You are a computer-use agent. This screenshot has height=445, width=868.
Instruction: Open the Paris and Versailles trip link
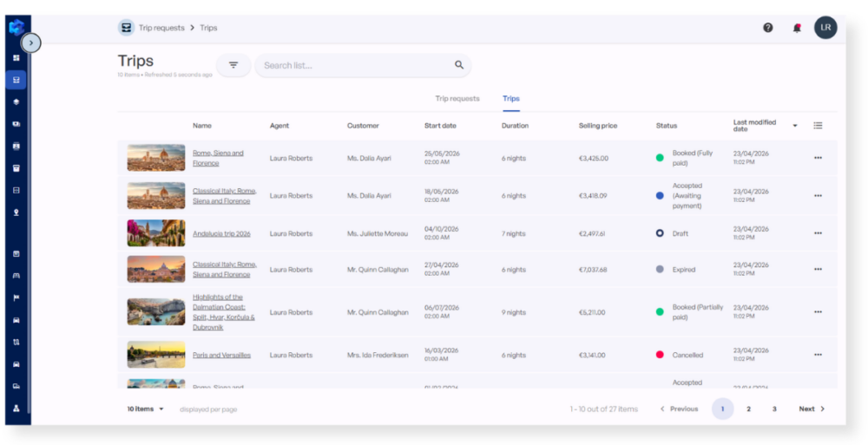(x=221, y=356)
